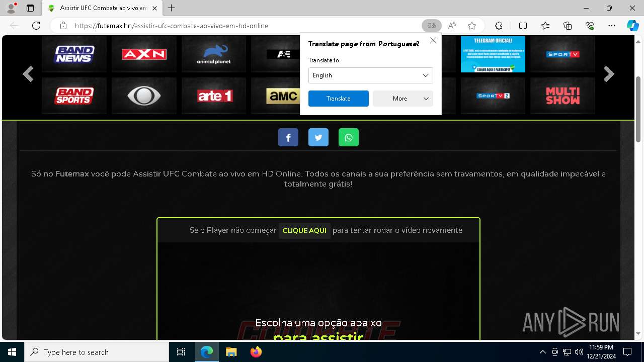Open the AXN channel thumbnail

pyautogui.click(x=144, y=54)
